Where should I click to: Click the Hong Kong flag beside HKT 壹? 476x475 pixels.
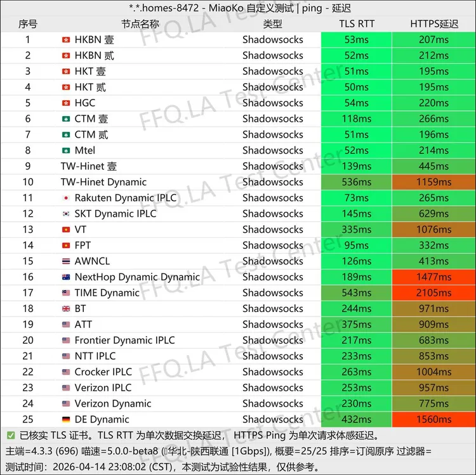pos(66,71)
